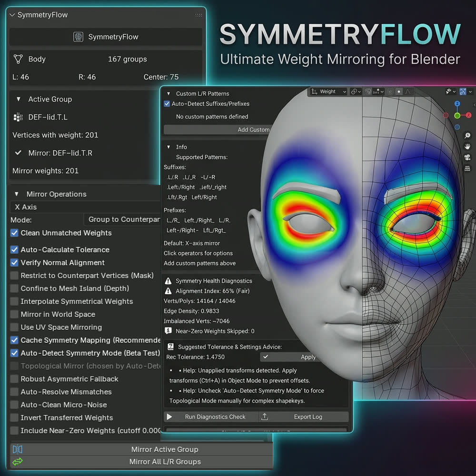
Task: Click the toggle camera view icon
Action: (x=467, y=158)
